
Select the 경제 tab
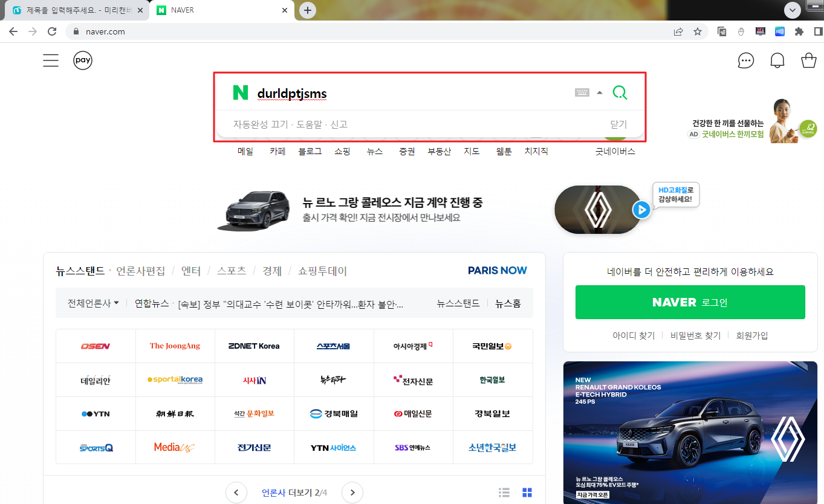pos(272,271)
